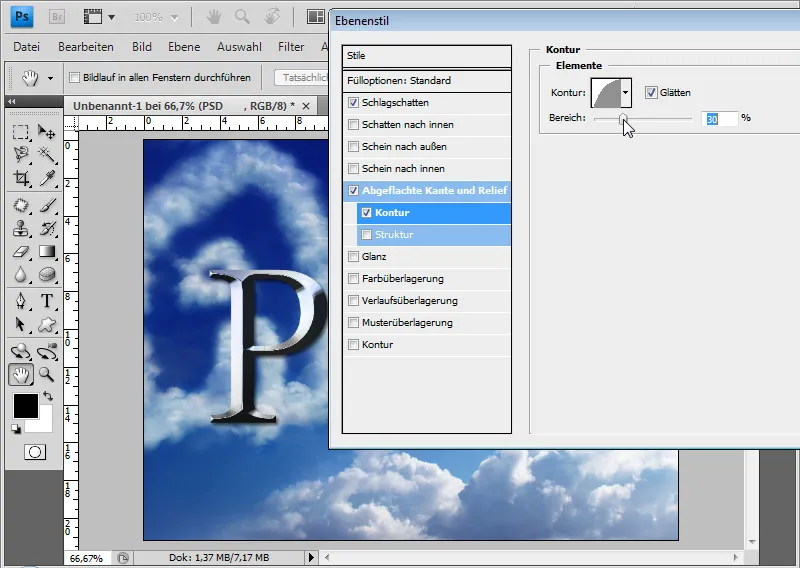Click the Bereich slider handle
The width and height of the screenshot is (800, 568).
tap(622, 119)
